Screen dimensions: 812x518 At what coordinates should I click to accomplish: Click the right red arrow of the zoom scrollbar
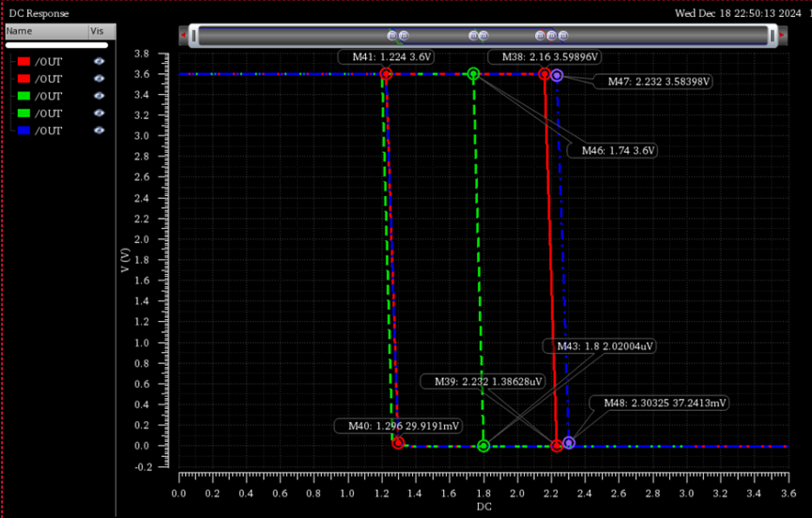(782, 35)
